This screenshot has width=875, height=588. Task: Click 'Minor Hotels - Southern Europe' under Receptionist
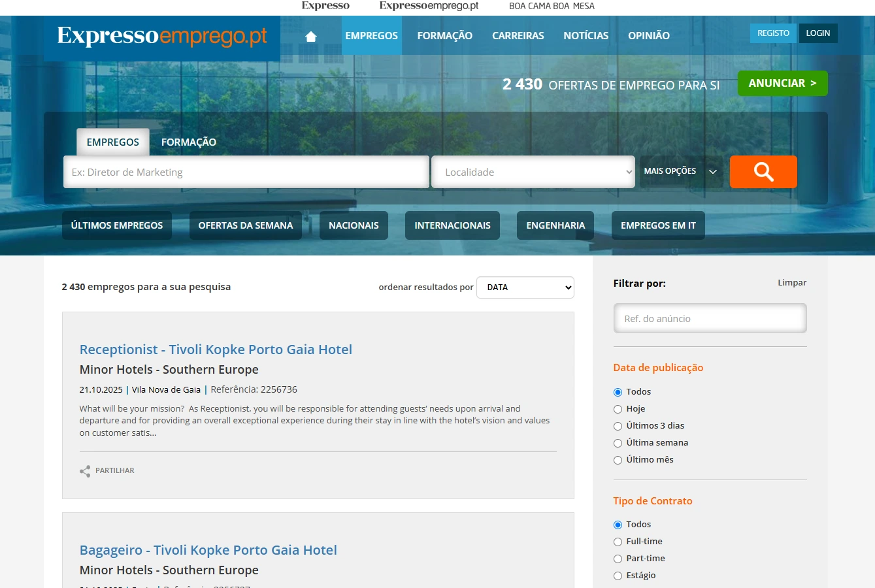169,370
